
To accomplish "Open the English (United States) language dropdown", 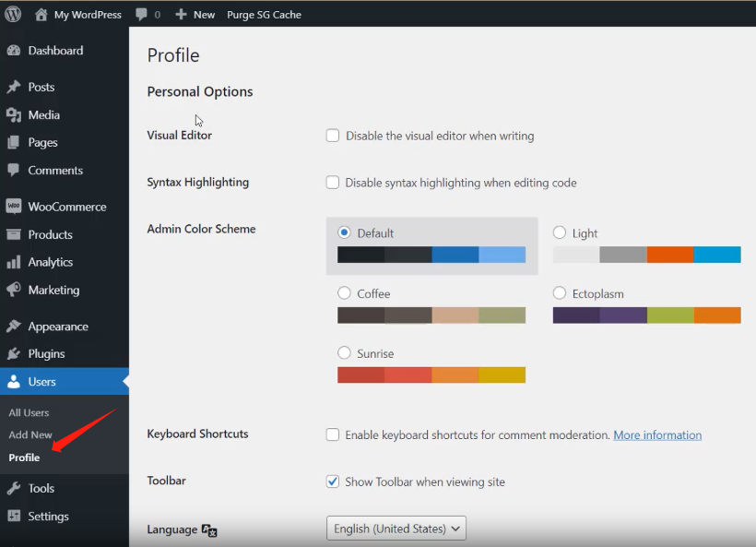I will coord(396,529).
